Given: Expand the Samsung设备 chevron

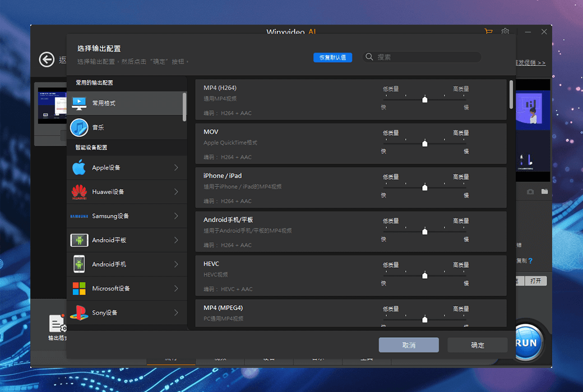Looking at the screenshot, I should [x=176, y=216].
